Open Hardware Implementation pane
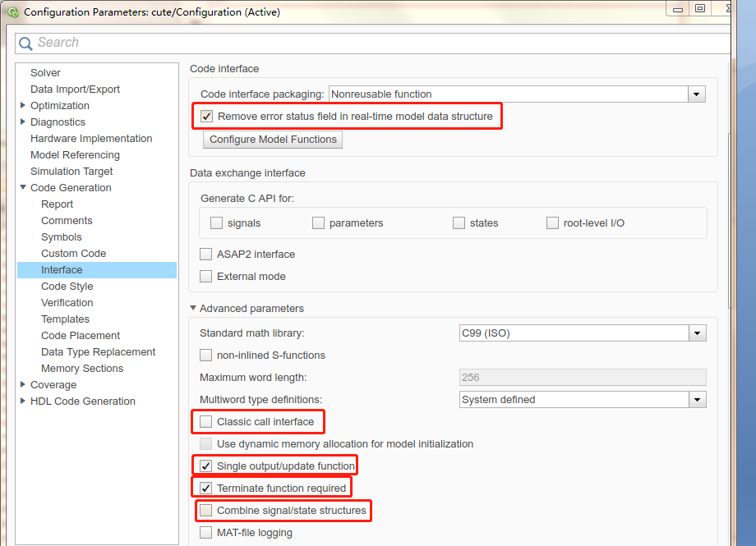 (x=91, y=138)
